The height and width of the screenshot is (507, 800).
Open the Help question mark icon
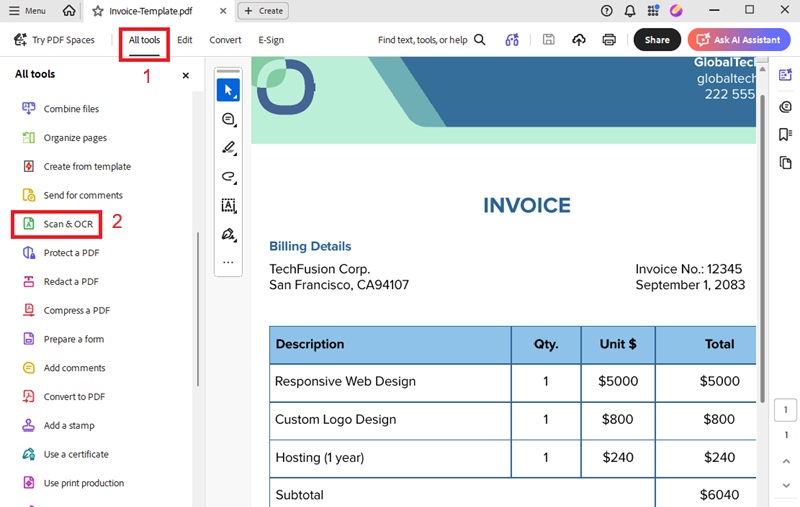pos(606,11)
